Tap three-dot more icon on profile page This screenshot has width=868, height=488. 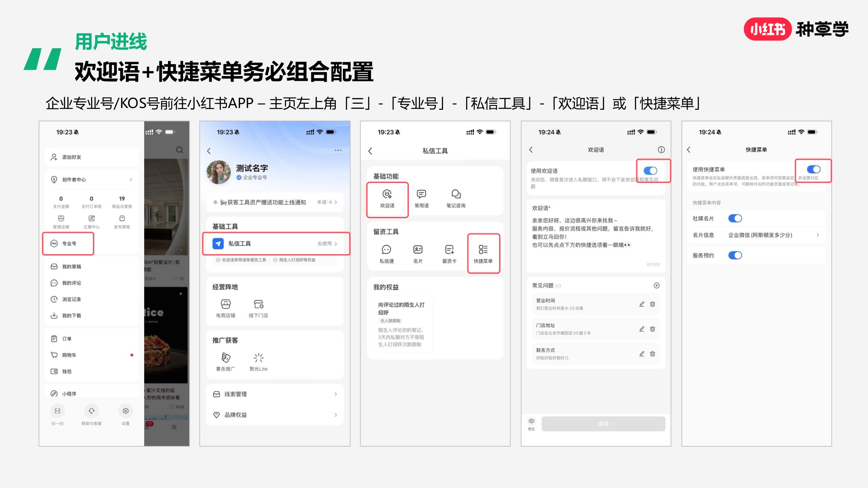click(x=338, y=150)
